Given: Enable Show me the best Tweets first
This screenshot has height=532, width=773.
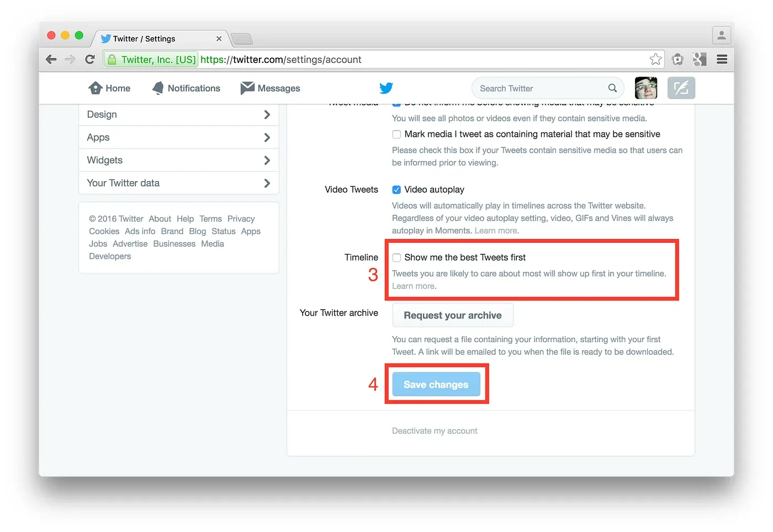Looking at the screenshot, I should 396,258.
